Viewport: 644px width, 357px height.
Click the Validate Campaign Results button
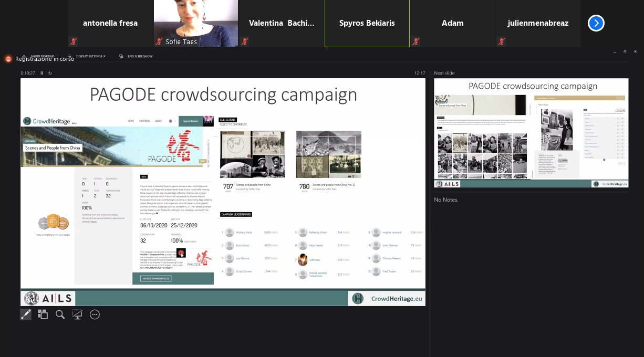155,278
